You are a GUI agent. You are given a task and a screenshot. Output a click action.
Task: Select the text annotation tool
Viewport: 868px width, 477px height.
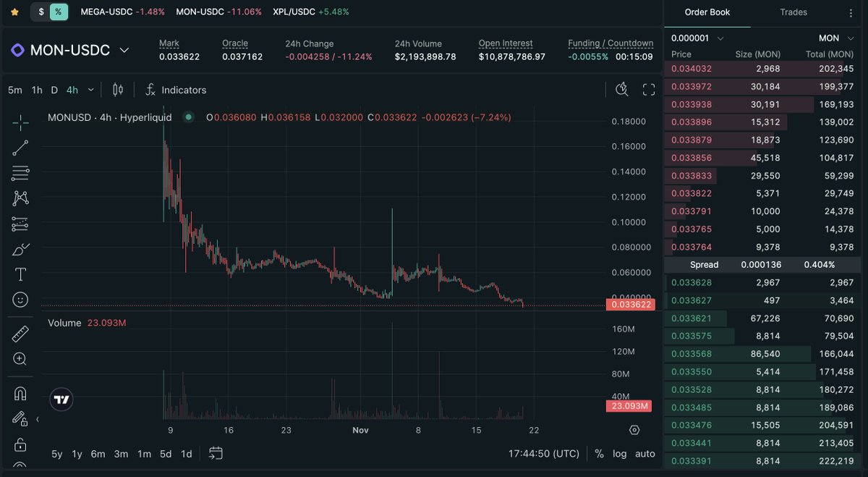20,274
